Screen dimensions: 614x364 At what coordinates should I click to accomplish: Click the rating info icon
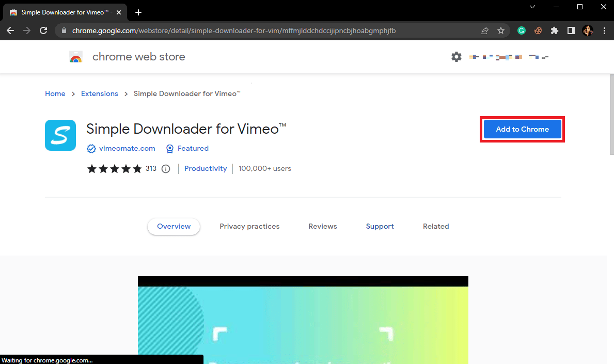click(x=166, y=169)
